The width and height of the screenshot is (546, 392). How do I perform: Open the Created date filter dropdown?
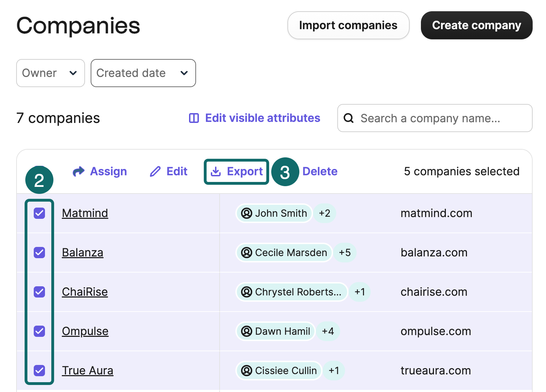coord(143,73)
